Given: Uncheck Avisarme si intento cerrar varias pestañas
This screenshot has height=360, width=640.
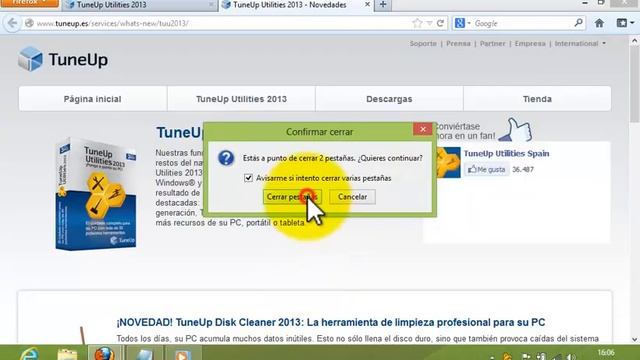Looking at the screenshot, I should pos(248,178).
